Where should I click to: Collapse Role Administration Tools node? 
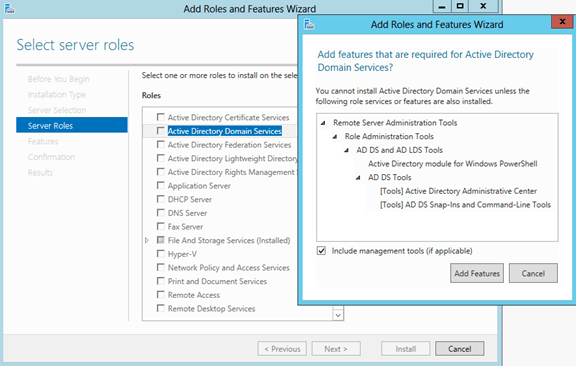coord(335,137)
